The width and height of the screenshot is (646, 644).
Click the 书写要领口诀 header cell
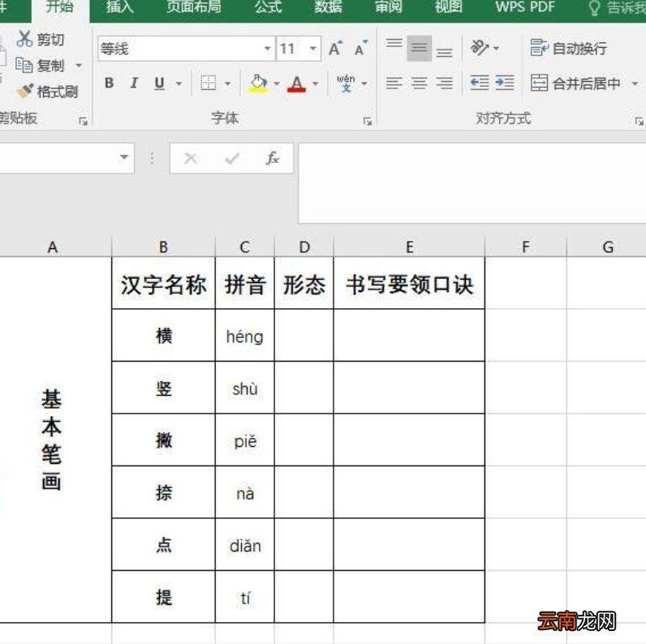coord(409,284)
